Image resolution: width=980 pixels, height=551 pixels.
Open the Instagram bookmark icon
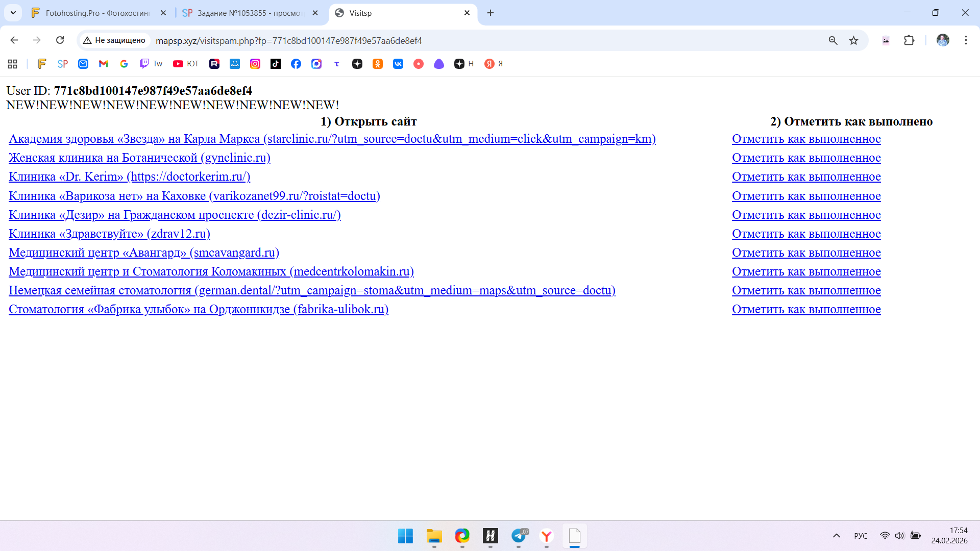(255, 64)
